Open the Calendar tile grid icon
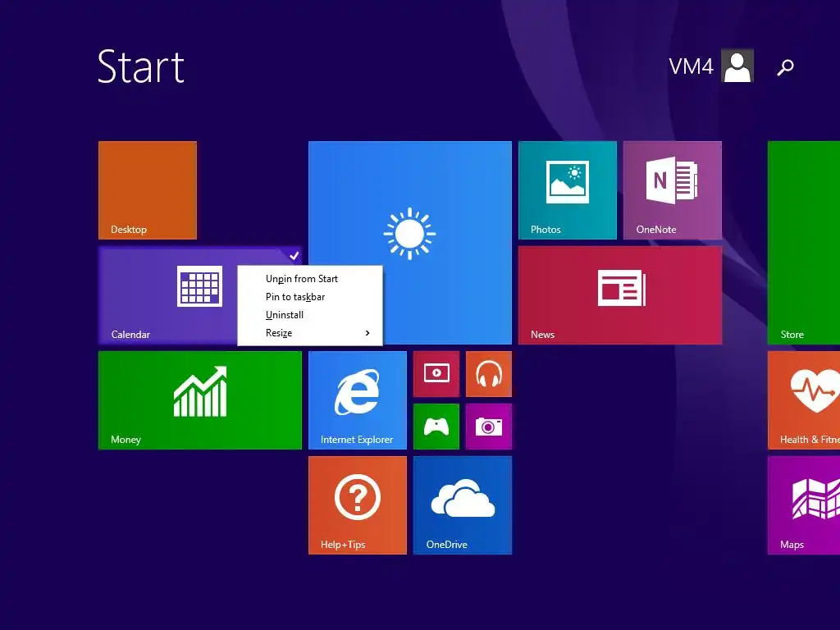 pyautogui.click(x=200, y=286)
